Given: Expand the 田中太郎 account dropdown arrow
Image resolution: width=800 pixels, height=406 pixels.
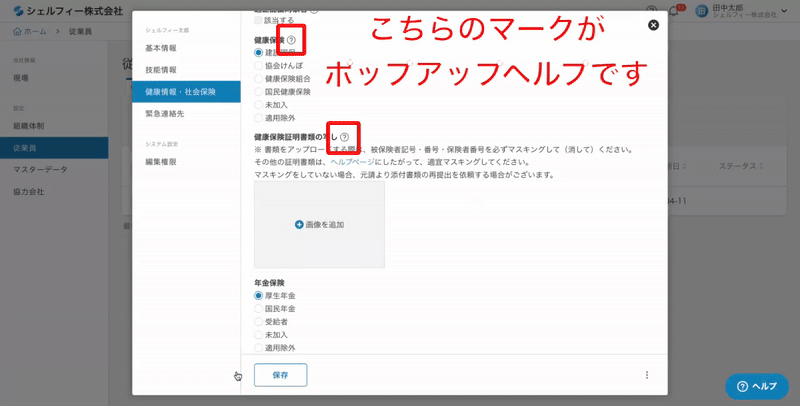Looking at the screenshot, I should (x=784, y=11).
